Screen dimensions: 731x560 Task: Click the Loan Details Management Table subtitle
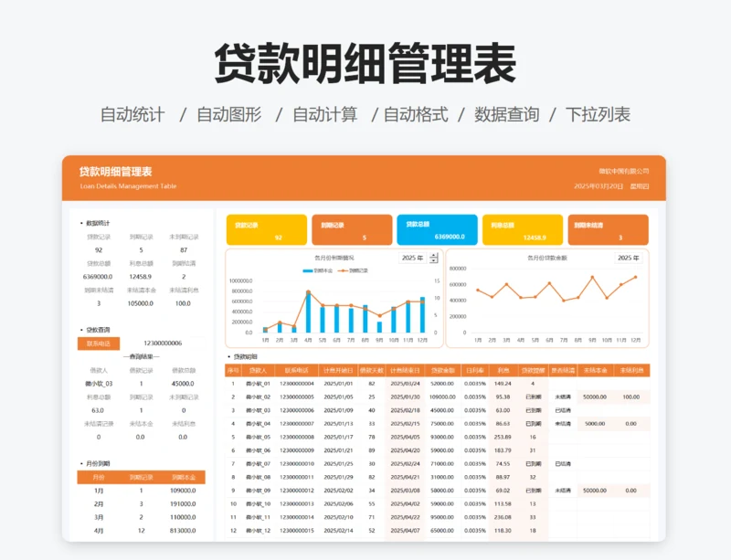pos(128,186)
